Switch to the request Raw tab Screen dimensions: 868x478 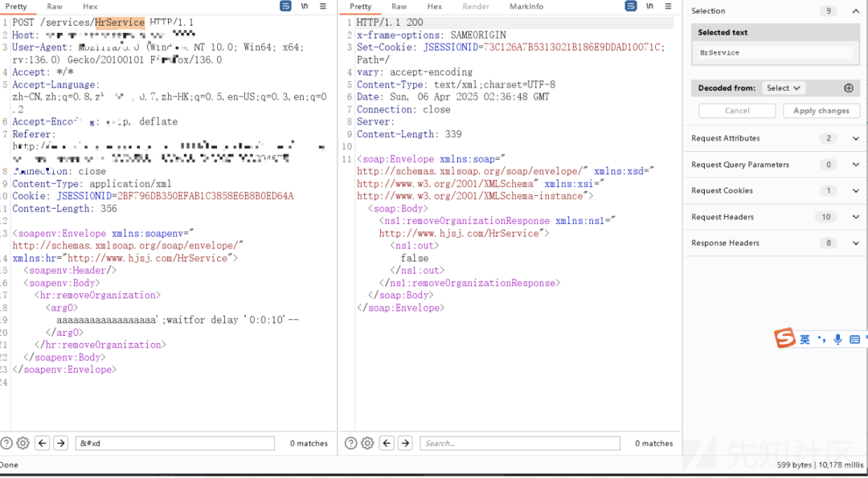55,6
